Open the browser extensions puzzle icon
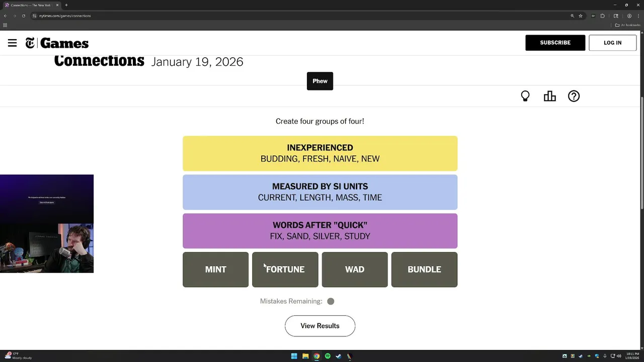The image size is (644, 362). tap(602, 16)
